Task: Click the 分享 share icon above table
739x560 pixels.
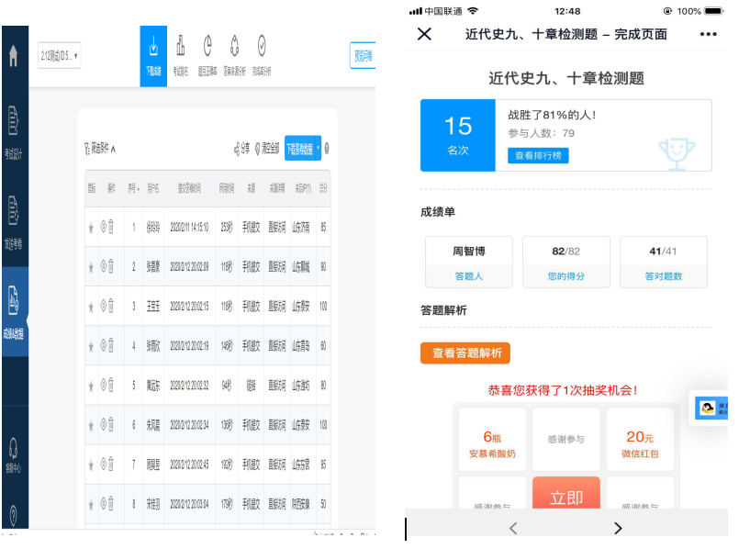Action: tap(242, 149)
